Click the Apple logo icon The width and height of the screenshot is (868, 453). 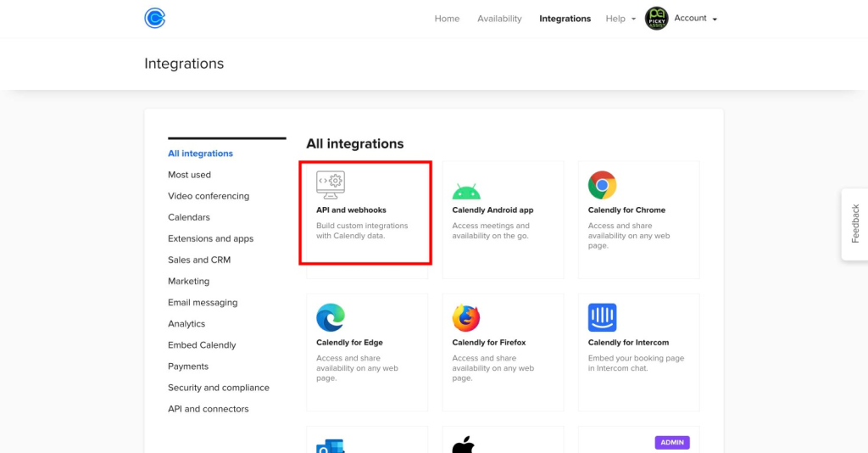(464, 445)
